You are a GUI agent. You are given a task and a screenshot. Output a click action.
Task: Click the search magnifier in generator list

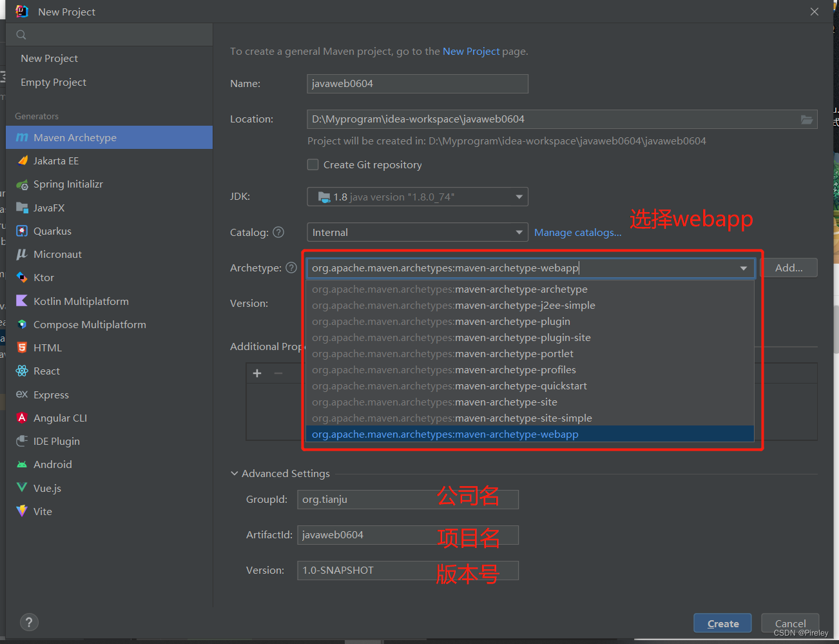point(21,35)
